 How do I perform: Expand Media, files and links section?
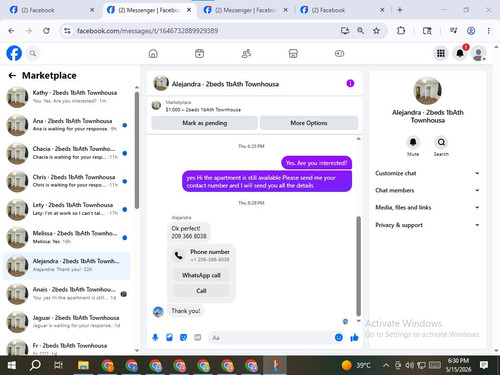pos(427,207)
